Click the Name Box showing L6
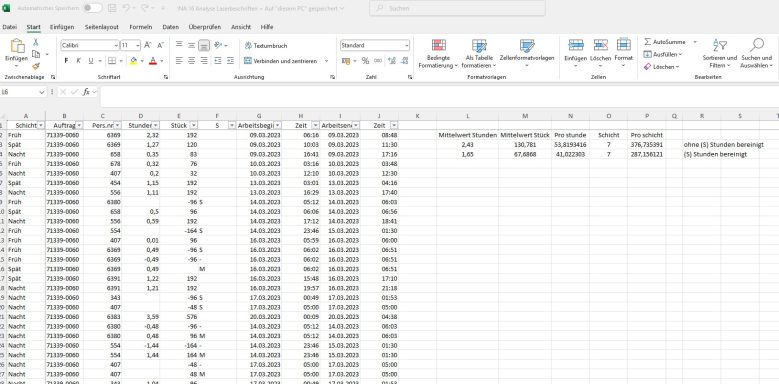Screen dimensions: 779x384 [23, 92]
